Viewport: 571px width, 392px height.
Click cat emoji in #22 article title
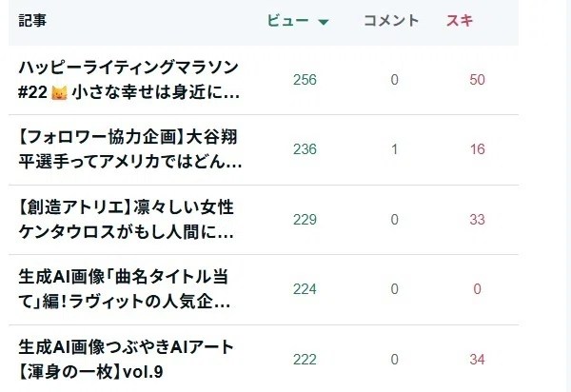click(x=59, y=93)
